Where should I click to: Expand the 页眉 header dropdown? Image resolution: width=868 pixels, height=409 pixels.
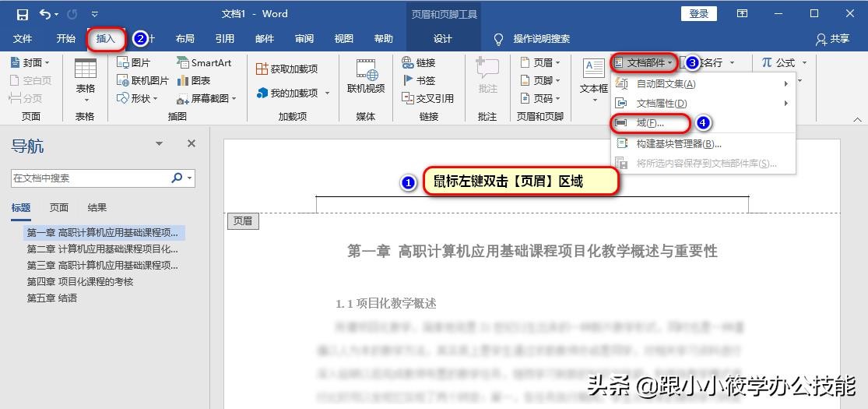[x=537, y=62]
